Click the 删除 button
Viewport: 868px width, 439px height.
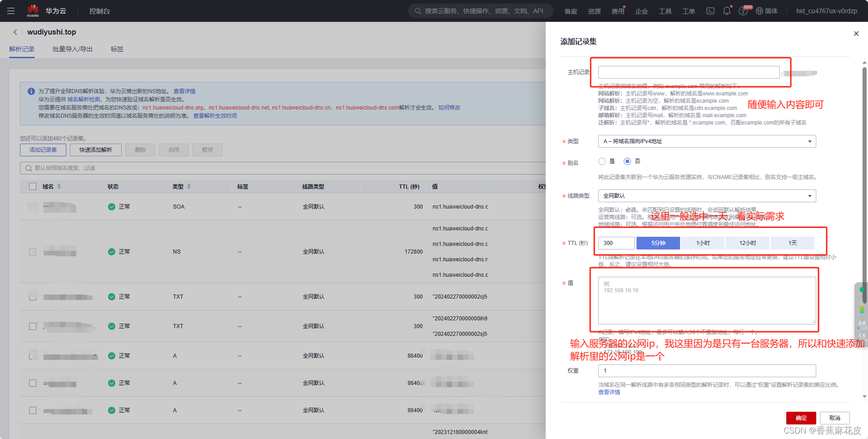140,150
